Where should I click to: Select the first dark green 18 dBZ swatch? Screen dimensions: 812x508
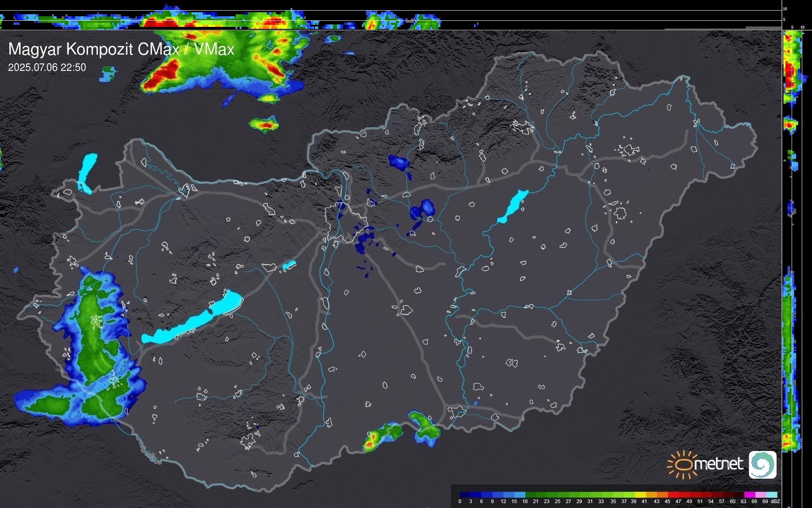[530, 495]
